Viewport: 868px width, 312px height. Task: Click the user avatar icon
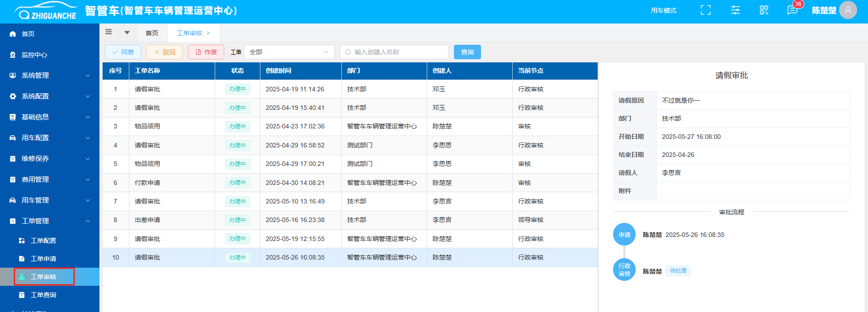point(848,10)
